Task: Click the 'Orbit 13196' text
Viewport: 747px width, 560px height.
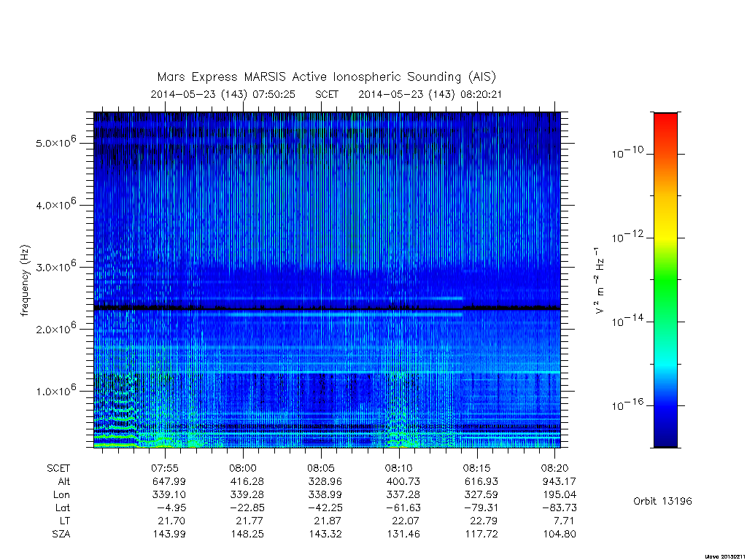Action: (662, 501)
